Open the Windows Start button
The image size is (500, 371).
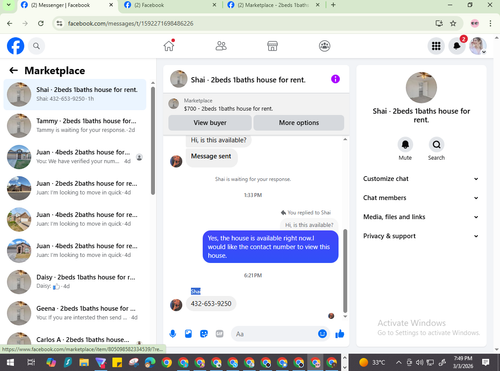pos(10,362)
